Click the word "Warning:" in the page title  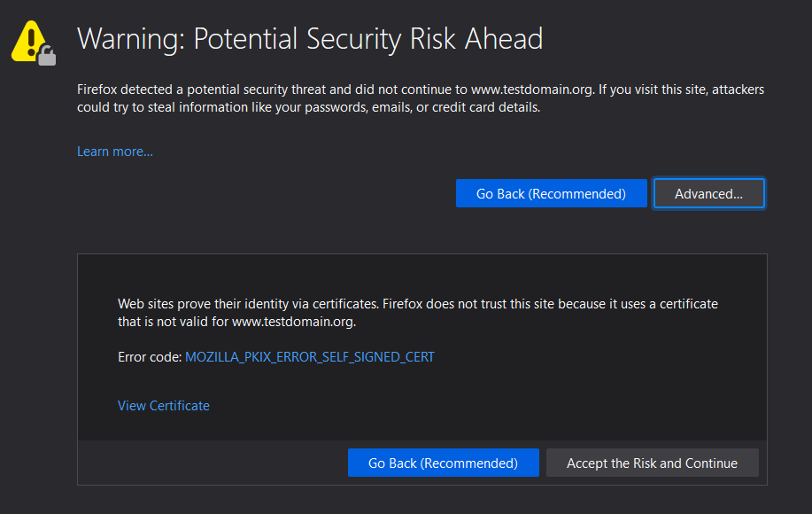pos(131,39)
